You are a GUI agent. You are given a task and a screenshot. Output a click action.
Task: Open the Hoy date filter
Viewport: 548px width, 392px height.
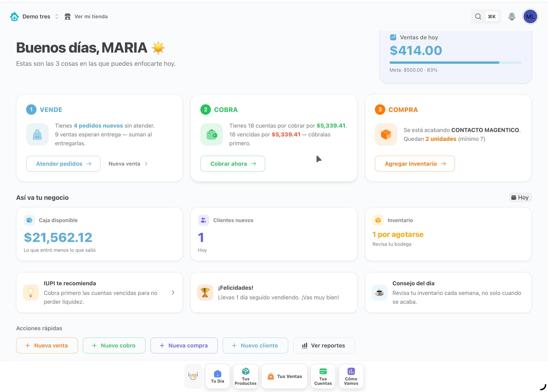520,197
